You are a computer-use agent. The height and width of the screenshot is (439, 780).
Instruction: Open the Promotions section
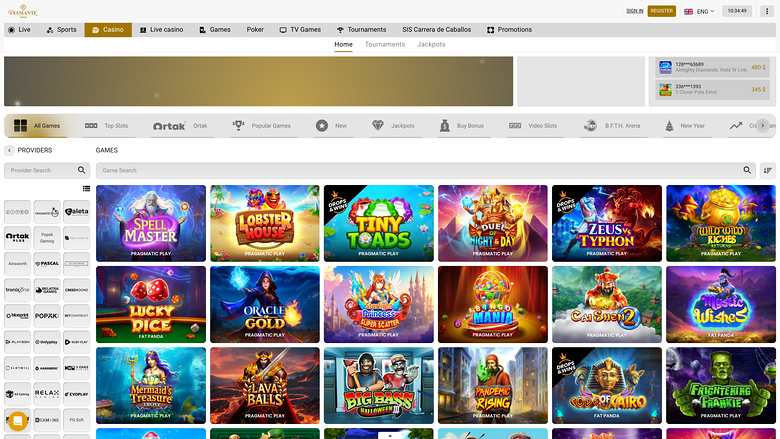[x=509, y=30]
